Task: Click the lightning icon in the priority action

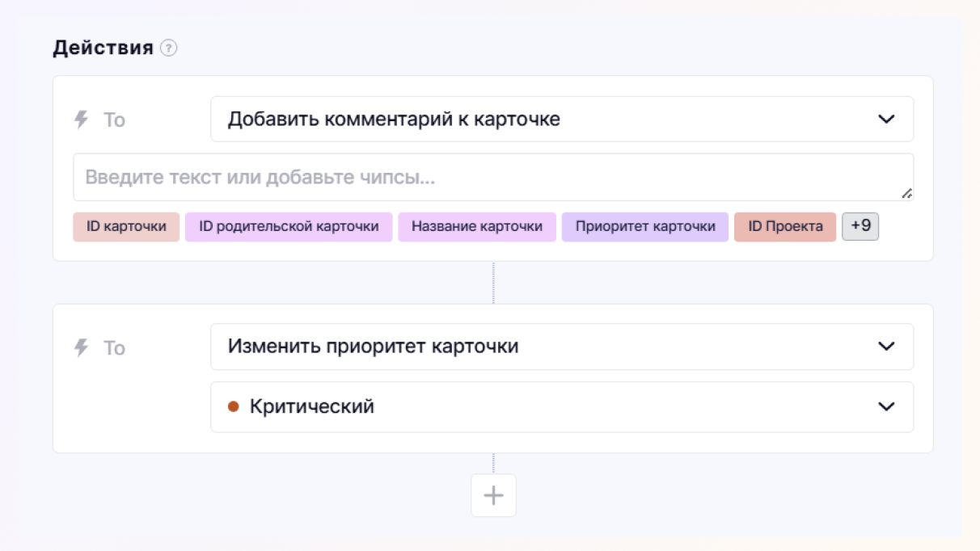Action: pyautogui.click(x=81, y=347)
